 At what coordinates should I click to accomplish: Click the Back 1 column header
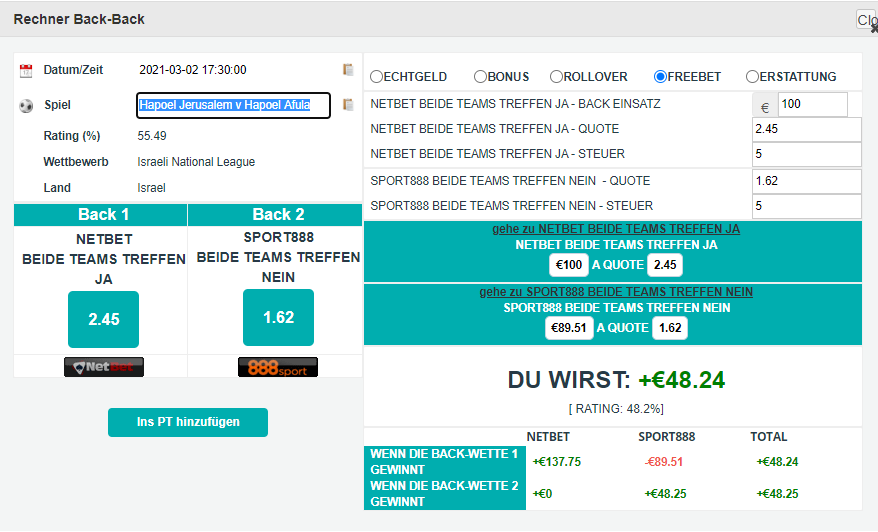101,214
